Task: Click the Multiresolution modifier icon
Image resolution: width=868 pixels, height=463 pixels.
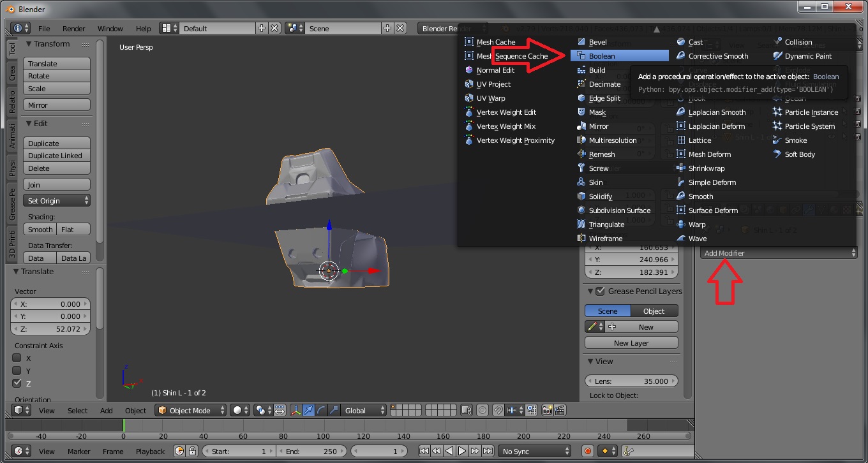Action: click(581, 140)
